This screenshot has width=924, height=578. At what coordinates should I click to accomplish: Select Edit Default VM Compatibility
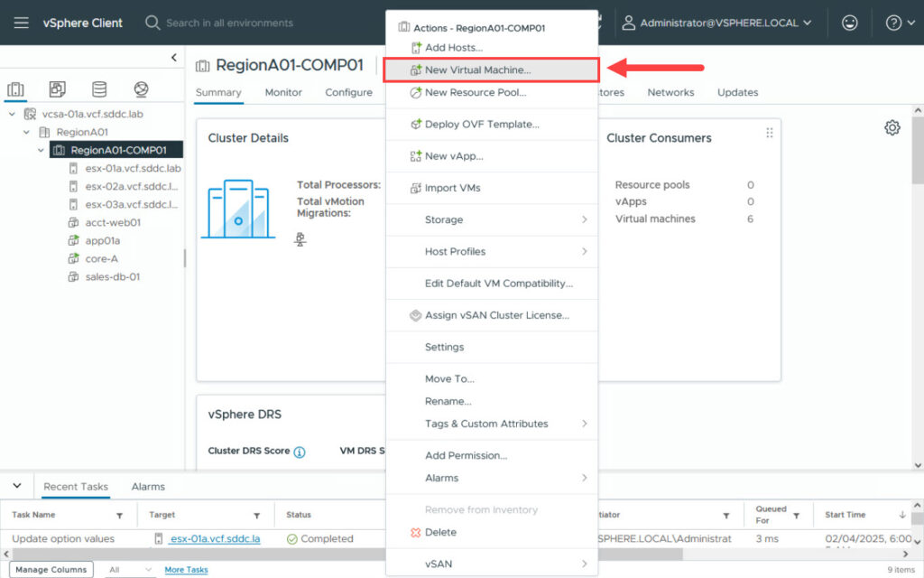[492, 283]
